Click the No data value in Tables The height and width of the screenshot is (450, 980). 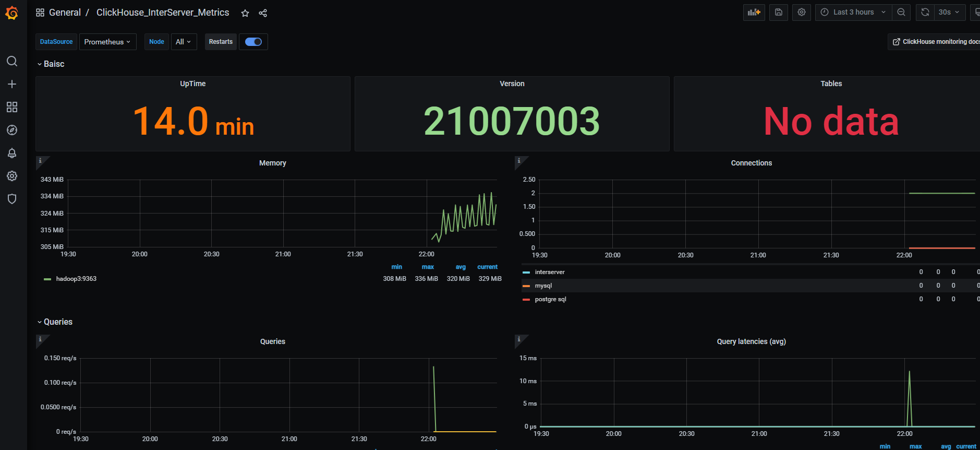831,121
